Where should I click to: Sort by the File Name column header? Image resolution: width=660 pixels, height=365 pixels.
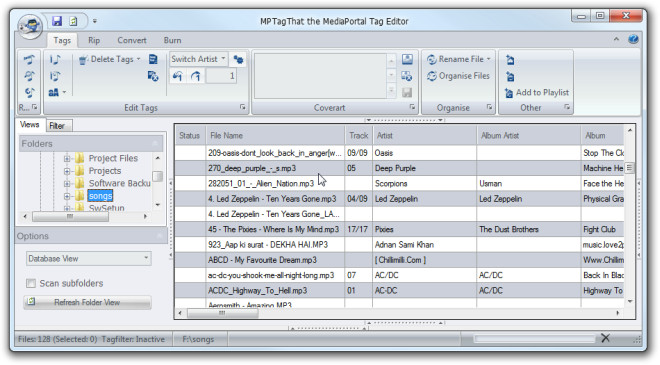pyautogui.click(x=275, y=136)
